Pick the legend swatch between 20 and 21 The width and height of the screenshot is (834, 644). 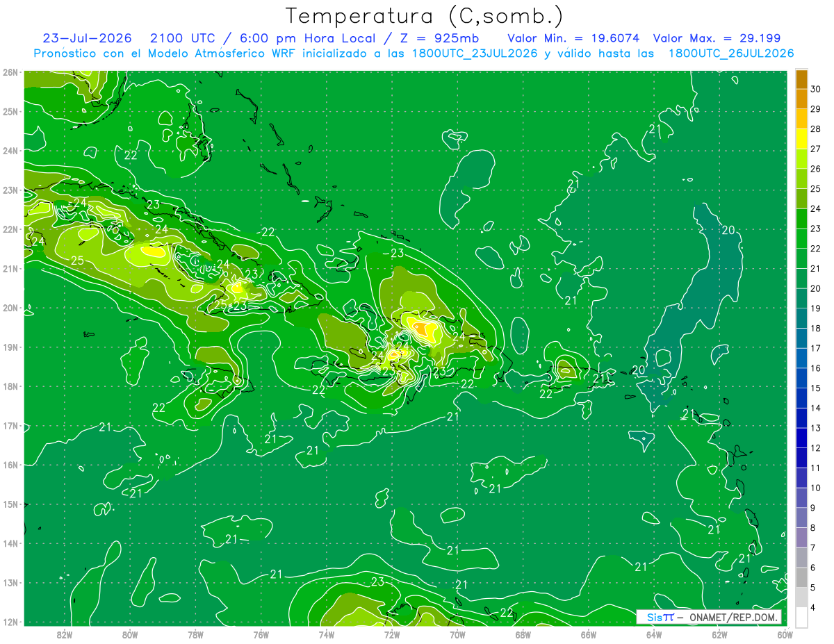pos(801,278)
